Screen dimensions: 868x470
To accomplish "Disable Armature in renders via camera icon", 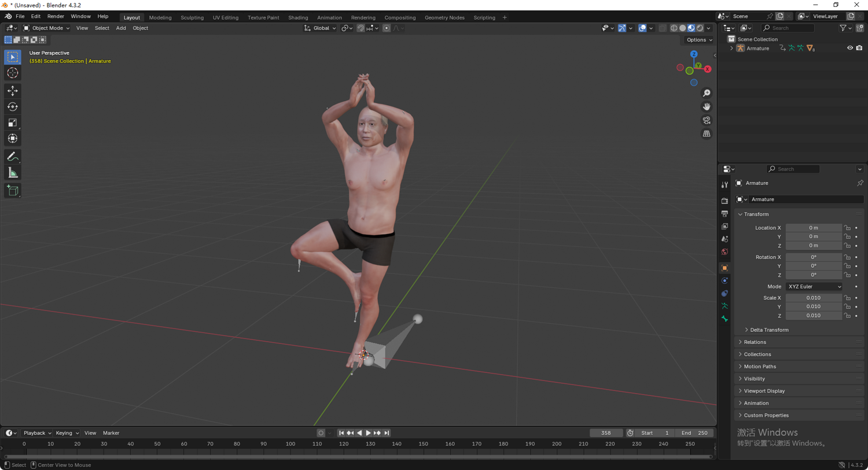I will 859,48.
